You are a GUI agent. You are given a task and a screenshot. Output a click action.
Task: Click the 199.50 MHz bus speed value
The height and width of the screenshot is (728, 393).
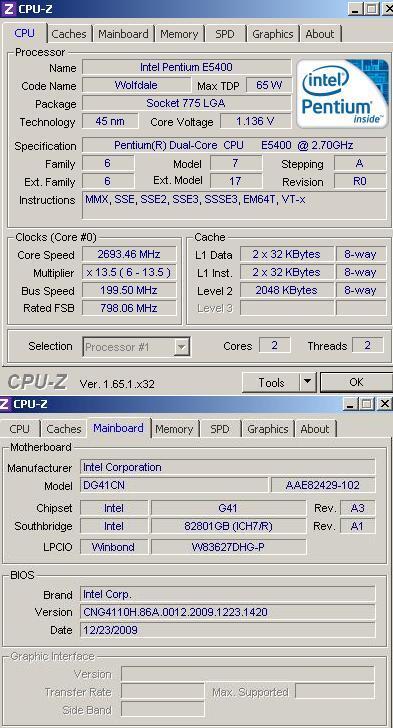pyautogui.click(x=129, y=290)
